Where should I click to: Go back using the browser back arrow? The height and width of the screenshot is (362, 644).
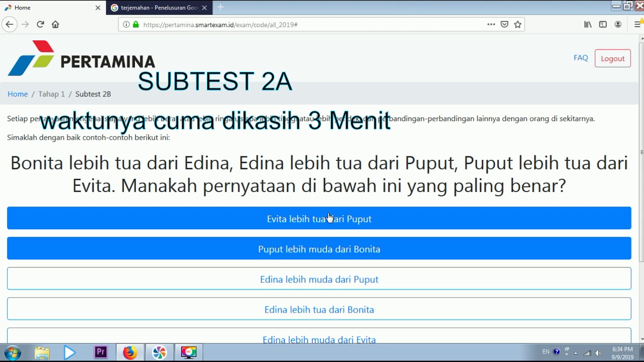click(x=9, y=24)
